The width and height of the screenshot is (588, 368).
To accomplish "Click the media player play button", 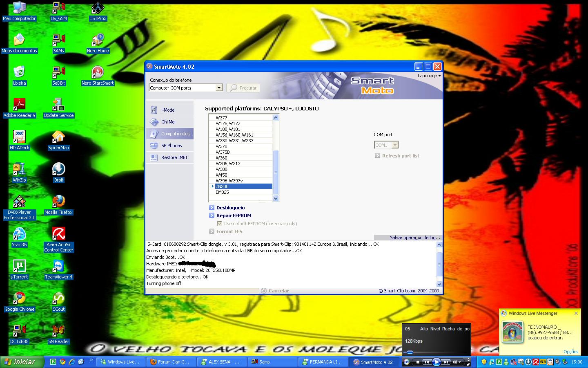I will click(x=436, y=362).
